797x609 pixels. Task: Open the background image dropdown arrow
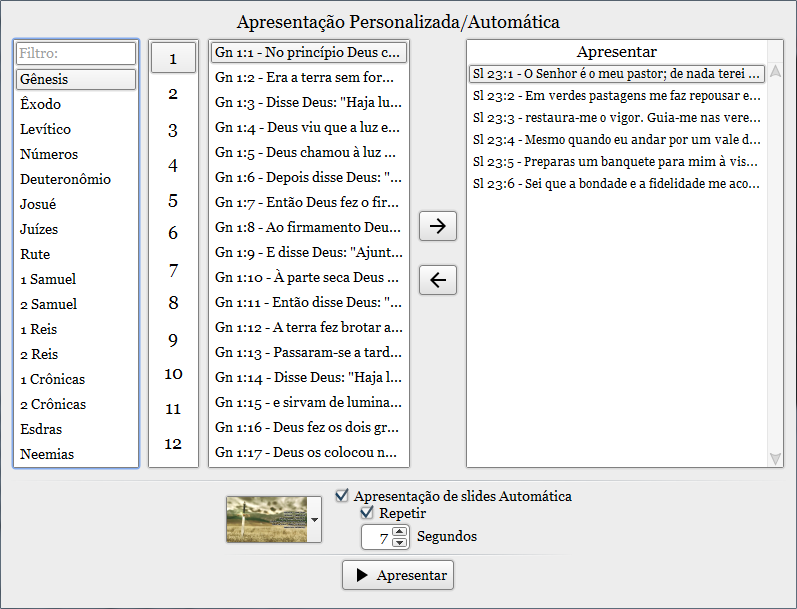tap(315, 520)
